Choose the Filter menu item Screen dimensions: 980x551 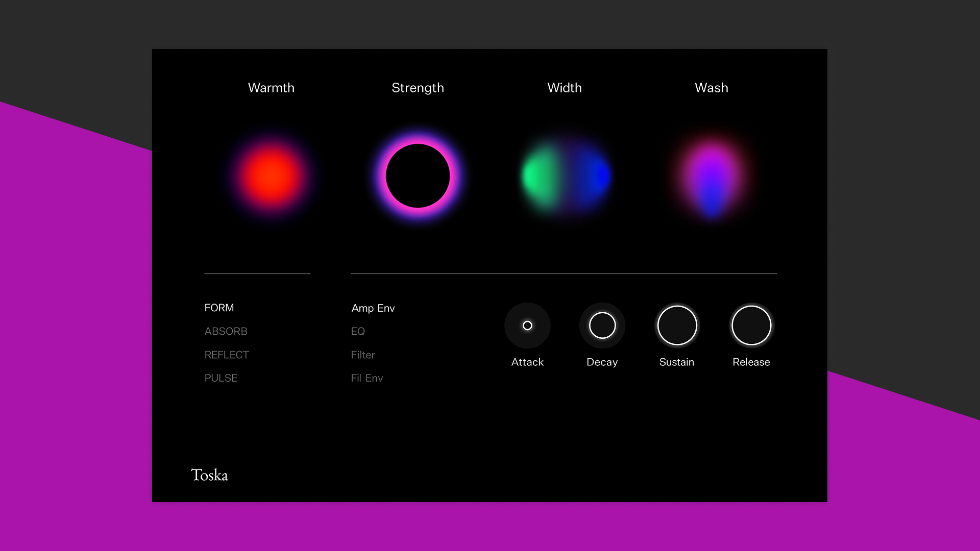click(363, 355)
